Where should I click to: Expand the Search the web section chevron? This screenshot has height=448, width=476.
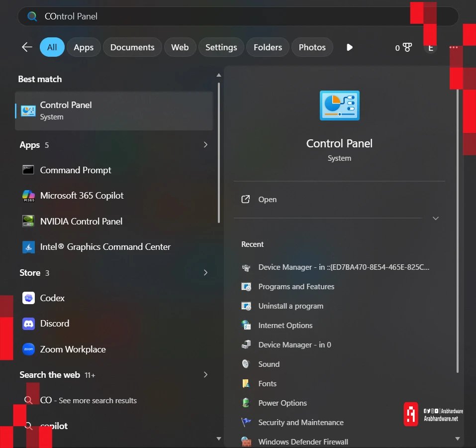(205, 374)
